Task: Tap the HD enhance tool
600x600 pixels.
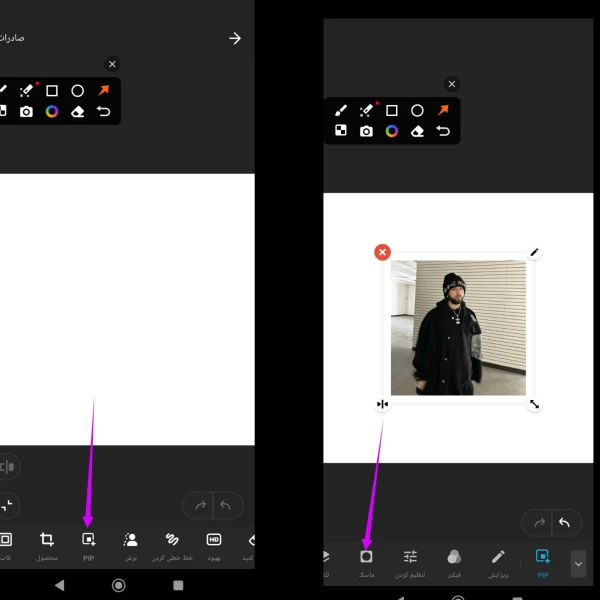Action: tap(214, 546)
